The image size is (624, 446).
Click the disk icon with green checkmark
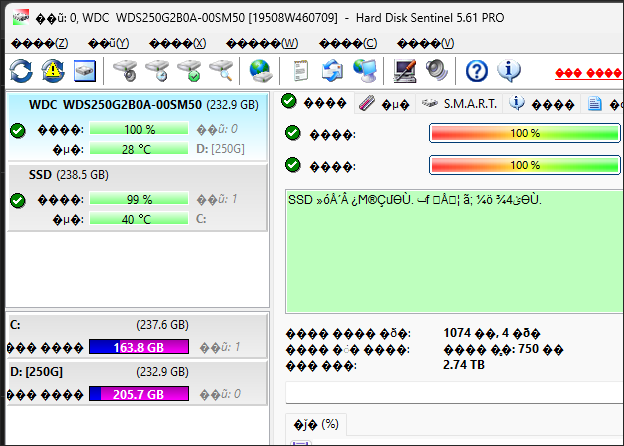[189, 71]
